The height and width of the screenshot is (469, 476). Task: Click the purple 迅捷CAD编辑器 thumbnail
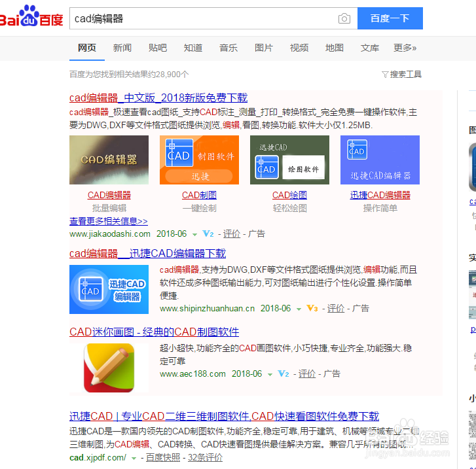380,160
